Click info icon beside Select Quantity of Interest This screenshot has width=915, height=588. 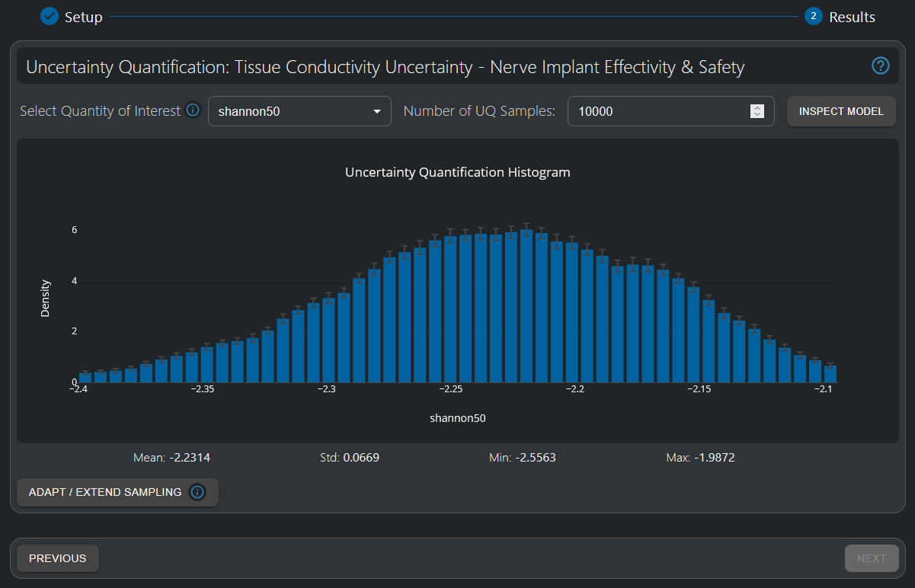pyautogui.click(x=194, y=110)
